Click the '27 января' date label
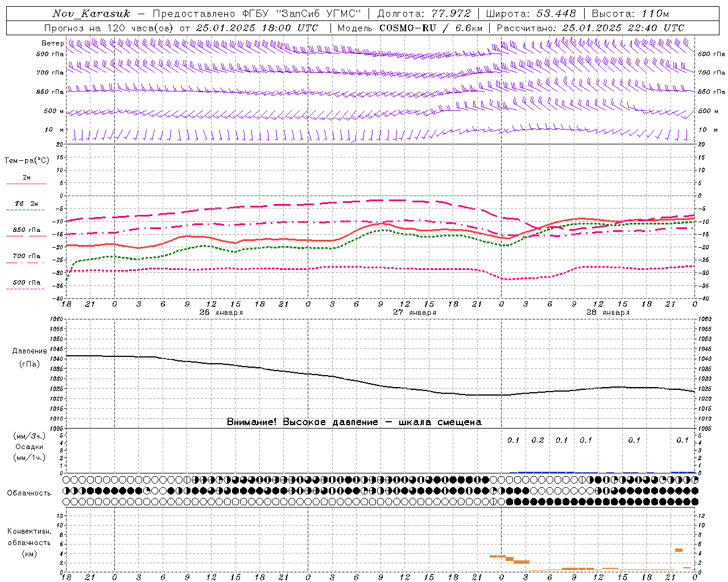The image size is (728, 582). [x=415, y=313]
